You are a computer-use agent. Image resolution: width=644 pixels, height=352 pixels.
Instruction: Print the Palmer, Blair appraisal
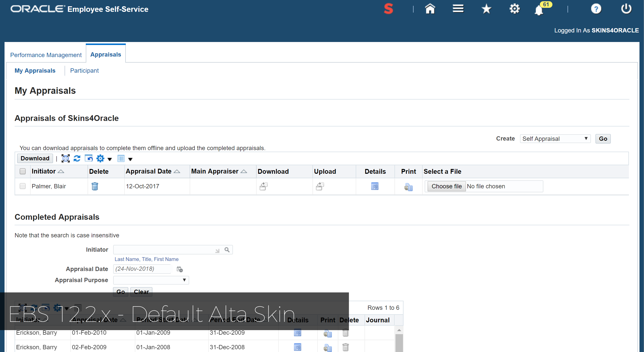click(x=408, y=187)
